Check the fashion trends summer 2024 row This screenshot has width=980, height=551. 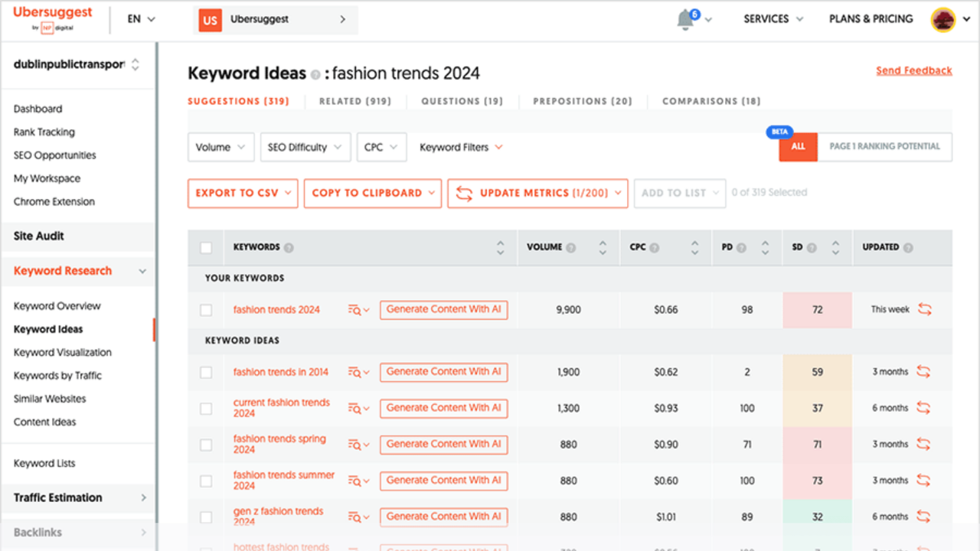pyautogui.click(x=205, y=481)
